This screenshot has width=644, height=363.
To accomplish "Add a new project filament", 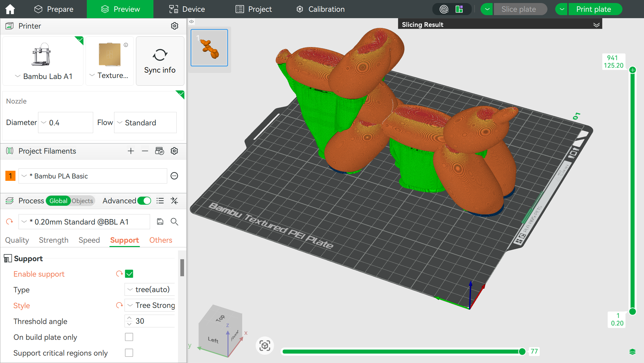I will [131, 151].
